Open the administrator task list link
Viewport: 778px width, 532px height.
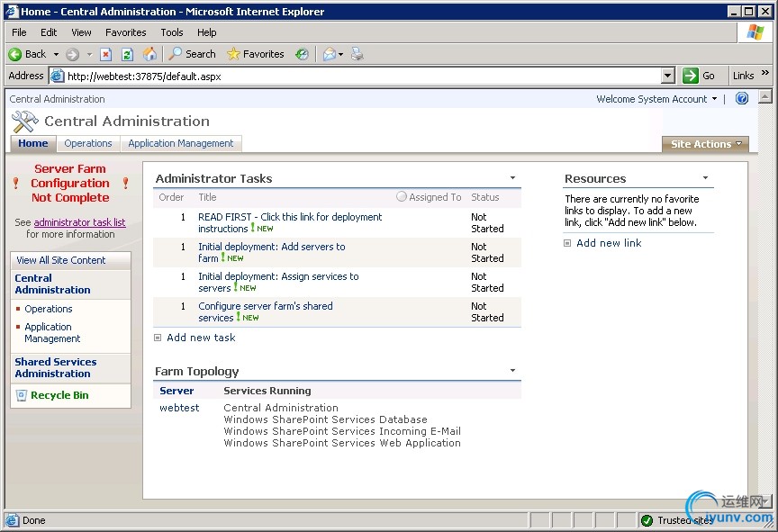tap(79, 222)
